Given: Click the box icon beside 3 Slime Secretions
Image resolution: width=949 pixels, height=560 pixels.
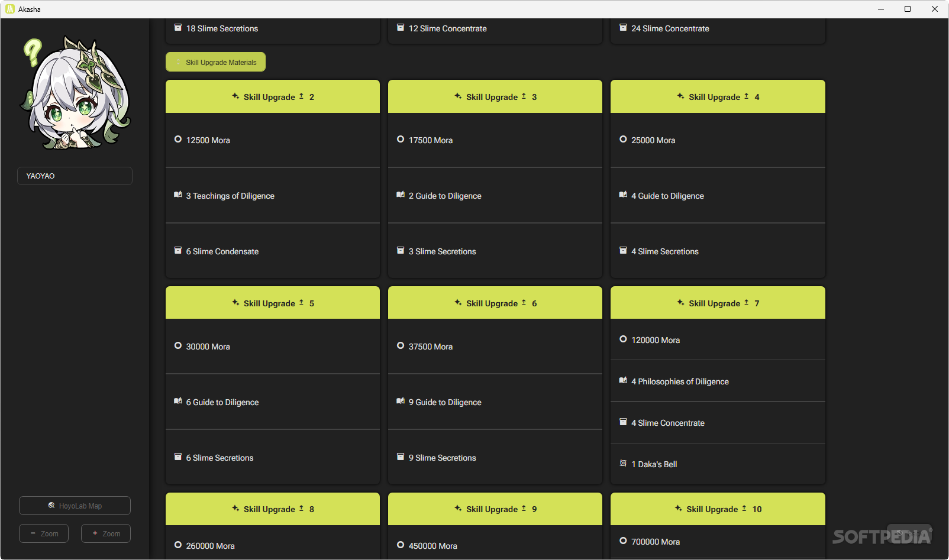Looking at the screenshot, I should (x=401, y=250).
